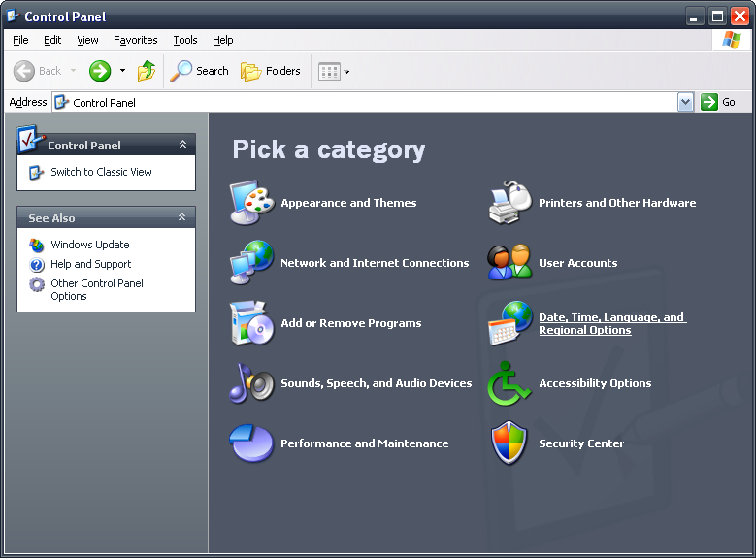The width and height of the screenshot is (756, 558).
Task: Open the Add or Remove Programs CD icon
Action: 251,322
